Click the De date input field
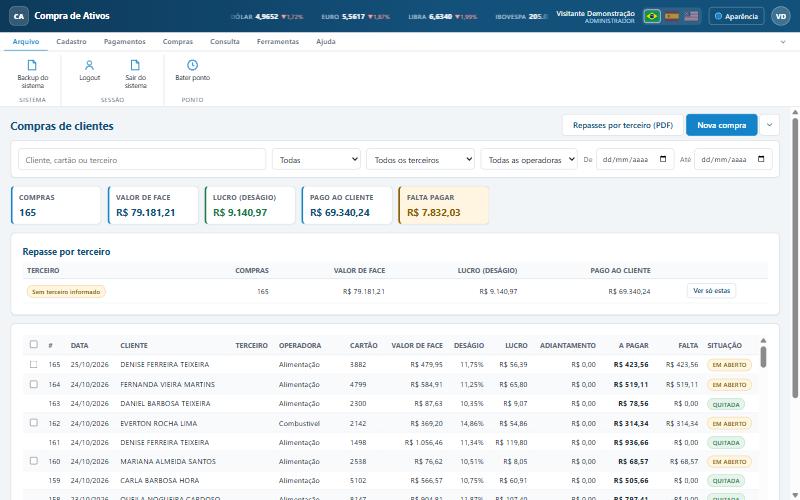The height and width of the screenshot is (500, 800). 635,160
